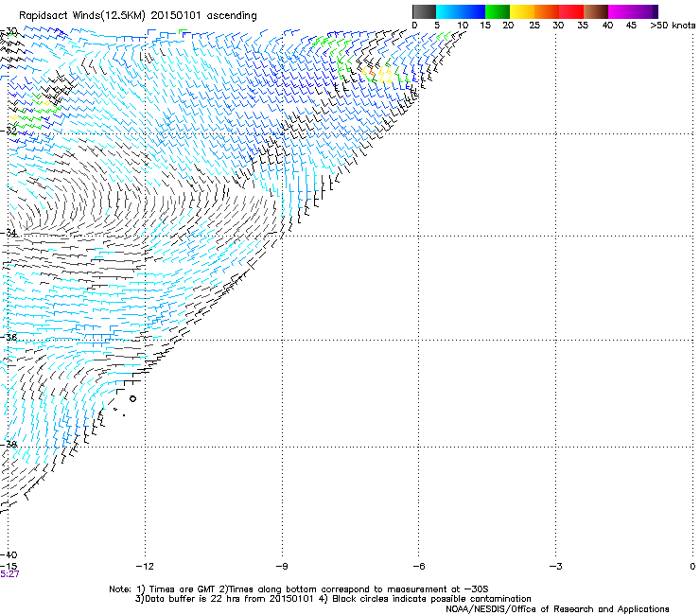Select the -12 longitude axis label
This screenshot has height=615, width=700.
click(x=145, y=567)
